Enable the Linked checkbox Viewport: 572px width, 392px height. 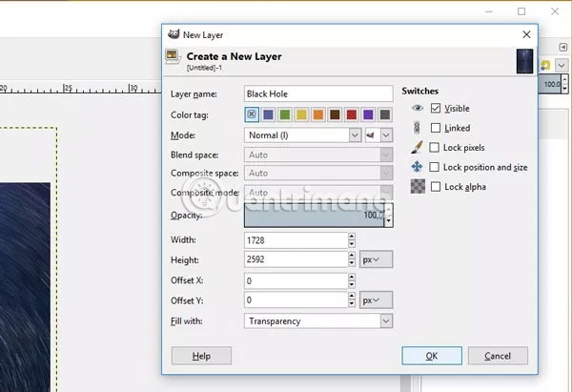click(436, 128)
